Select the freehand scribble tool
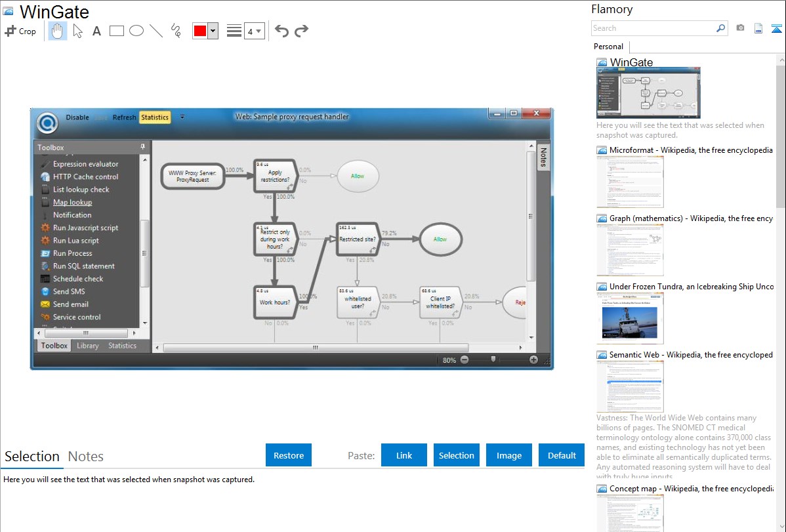The image size is (786, 532). pyautogui.click(x=176, y=31)
